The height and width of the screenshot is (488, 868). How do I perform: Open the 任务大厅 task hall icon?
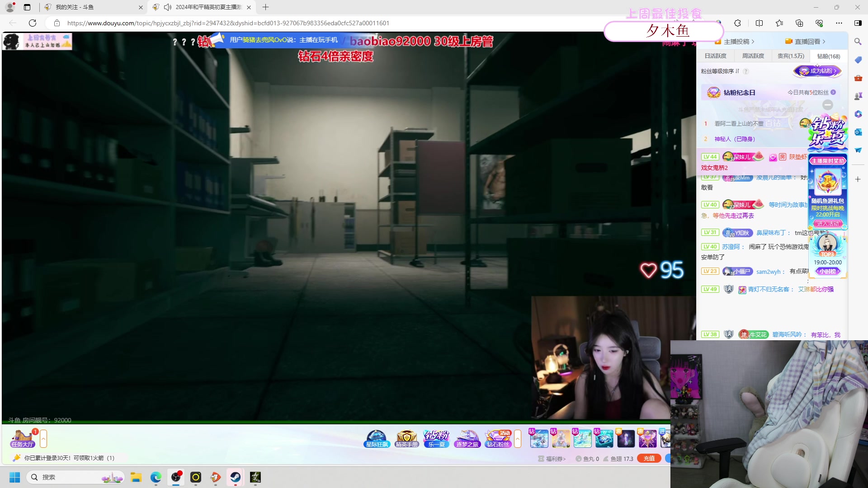[23, 438]
